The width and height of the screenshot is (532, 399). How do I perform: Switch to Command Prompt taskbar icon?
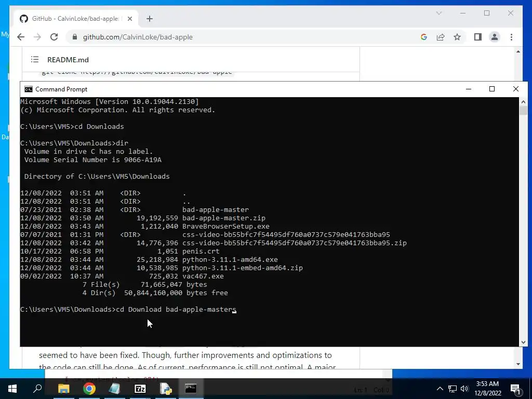pyautogui.click(x=191, y=389)
